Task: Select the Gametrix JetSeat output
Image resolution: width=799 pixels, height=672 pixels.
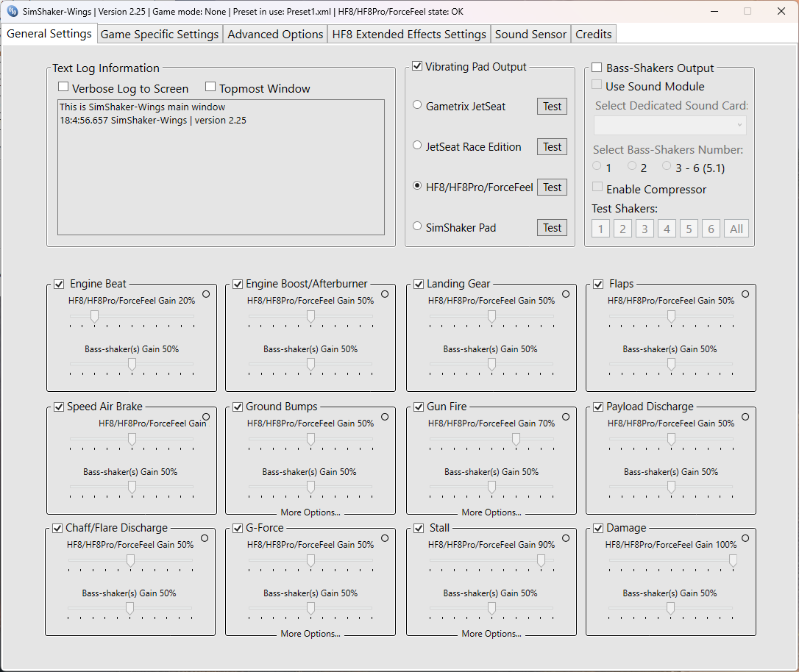Action: pos(417,104)
